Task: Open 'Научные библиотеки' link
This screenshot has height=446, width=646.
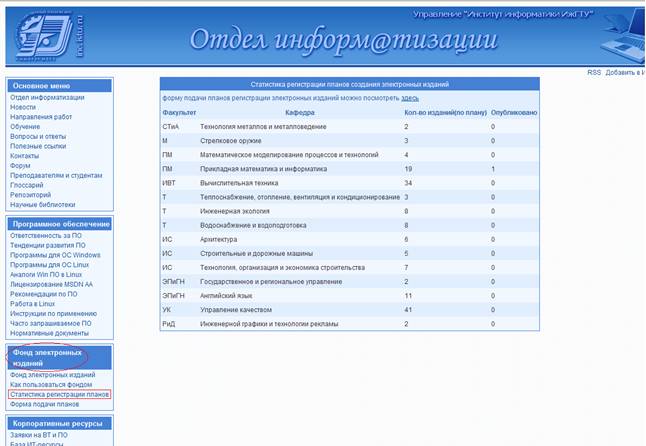Action: click(42, 205)
